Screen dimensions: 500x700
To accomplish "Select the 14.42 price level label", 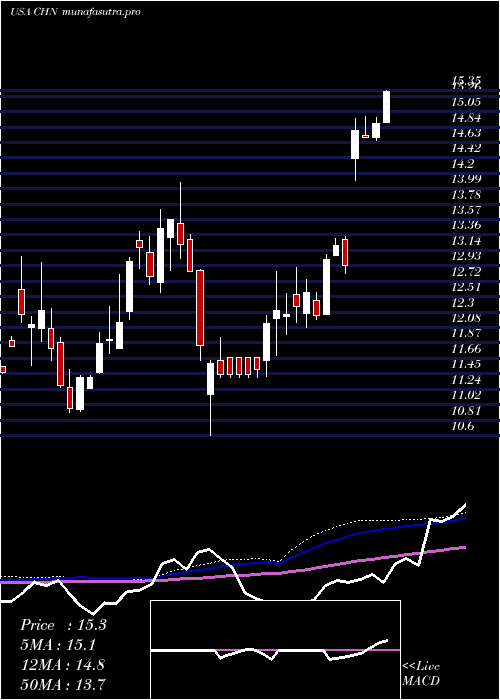I will [x=466, y=148].
